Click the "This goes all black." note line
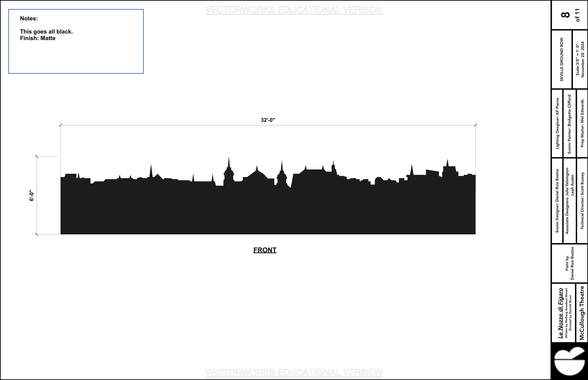This screenshot has width=588, height=380. (46, 32)
